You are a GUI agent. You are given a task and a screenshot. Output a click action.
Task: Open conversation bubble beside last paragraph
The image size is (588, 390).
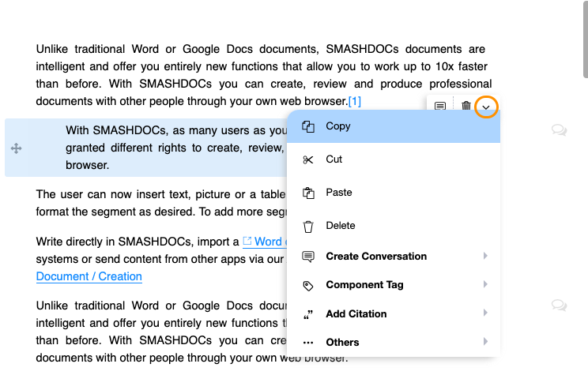(x=559, y=305)
